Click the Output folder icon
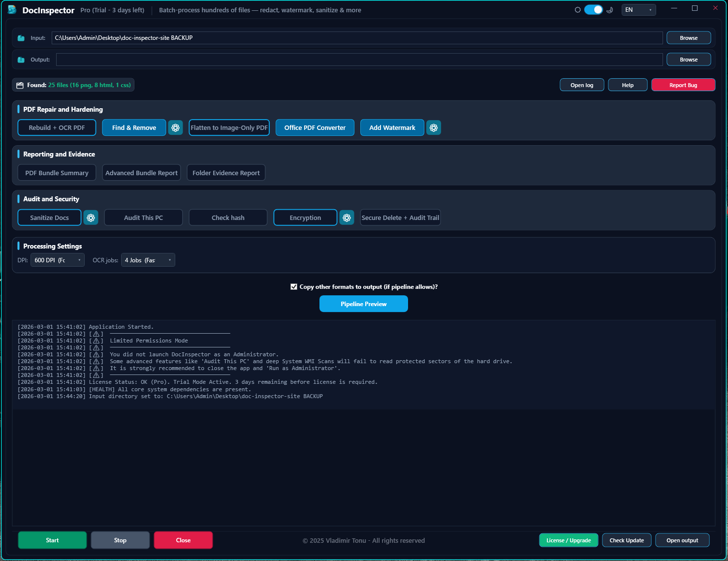 coord(21,60)
